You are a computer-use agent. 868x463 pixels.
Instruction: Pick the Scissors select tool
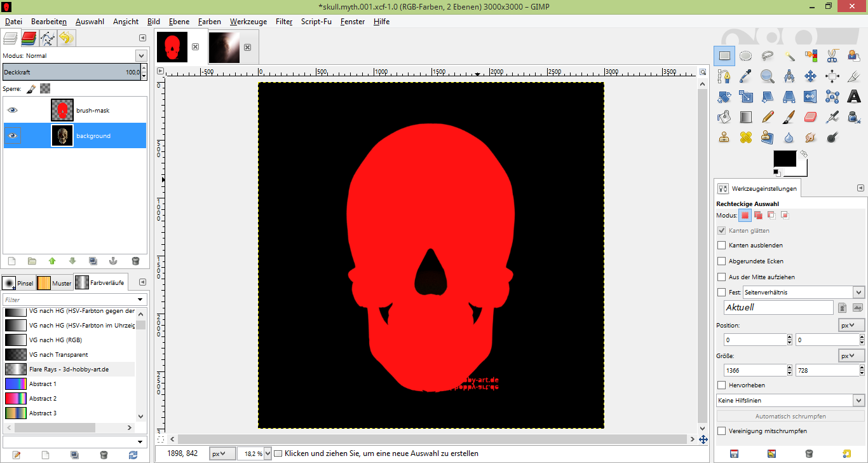pyautogui.click(x=832, y=56)
